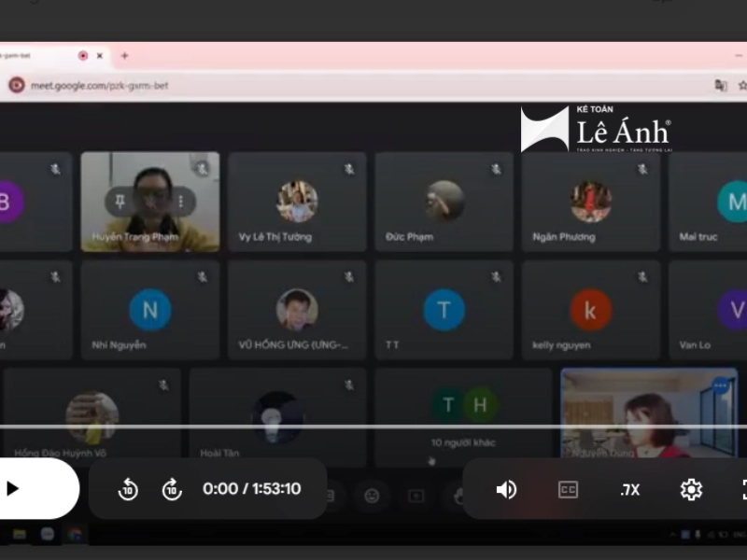Open video settings gear
The width and height of the screenshot is (747, 560).
(x=691, y=489)
